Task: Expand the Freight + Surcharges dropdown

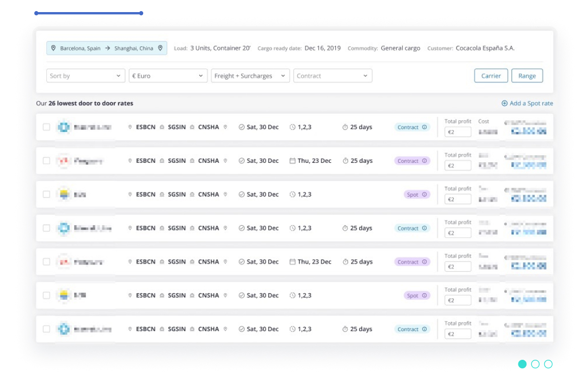Action: (x=250, y=76)
